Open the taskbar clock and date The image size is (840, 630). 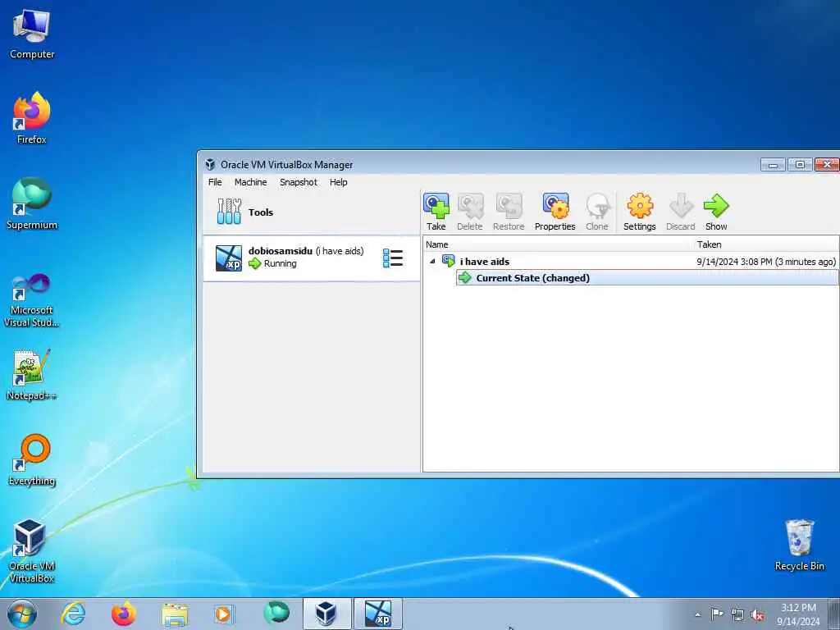pyautogui.click(x=798, y=614)
